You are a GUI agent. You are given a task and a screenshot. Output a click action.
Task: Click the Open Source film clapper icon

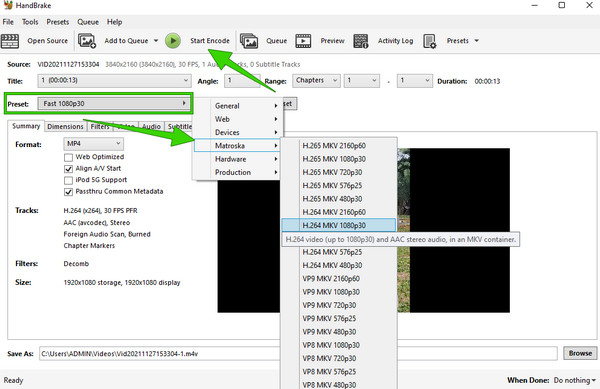(x=10, y=41)
